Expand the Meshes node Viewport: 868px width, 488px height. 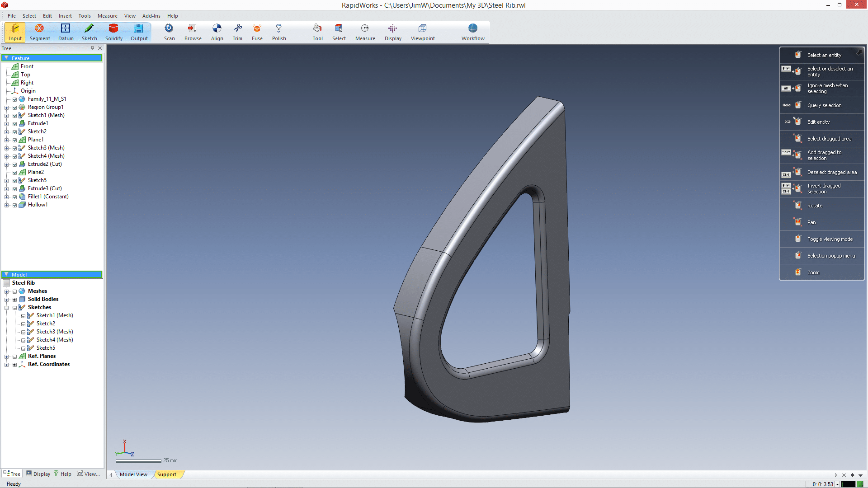pos(7,291)
